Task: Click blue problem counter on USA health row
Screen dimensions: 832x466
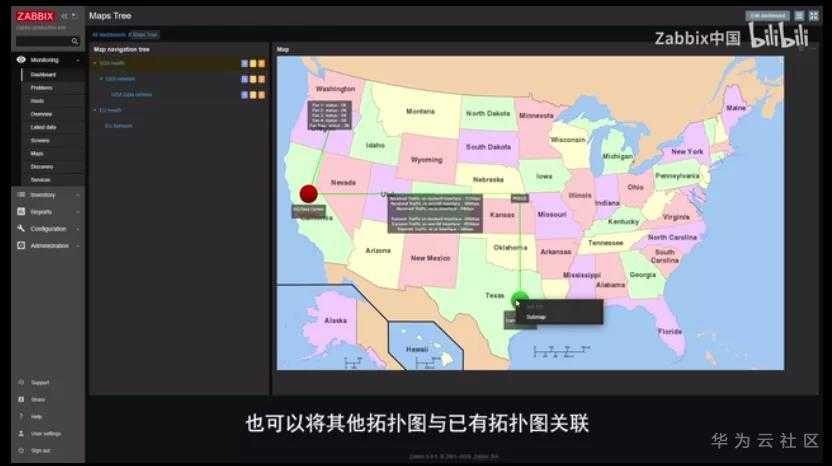Action: (x=245, y=64)
